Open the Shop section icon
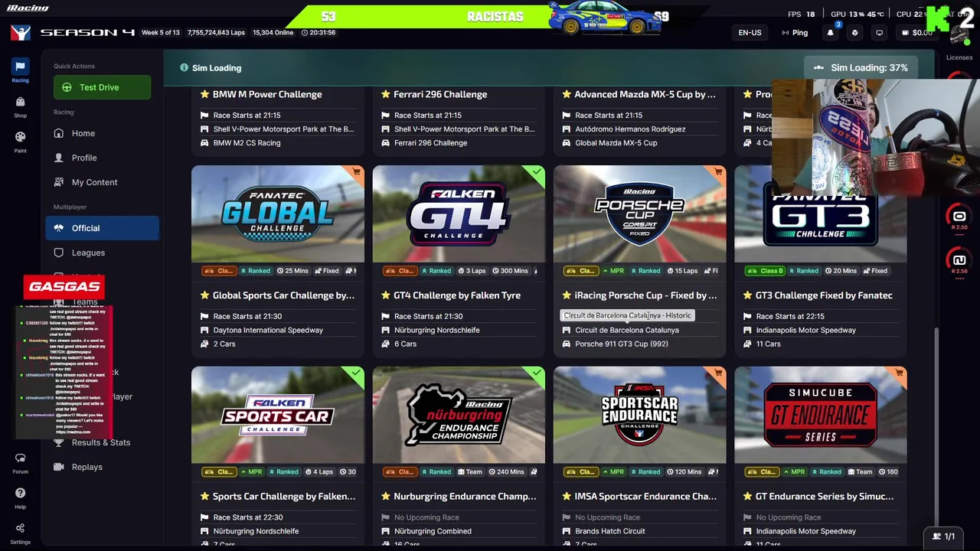The image size is (980, 551). 20,106
